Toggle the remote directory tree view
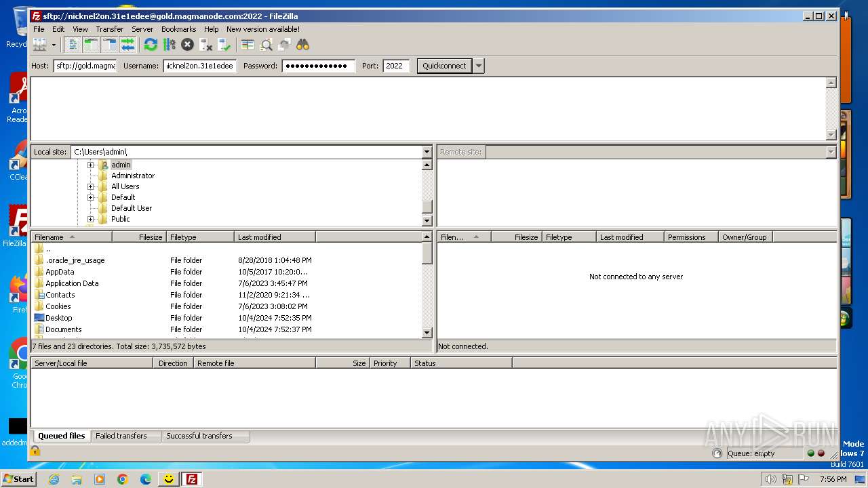Image resolution: width=868 pixels, height=488 pixels. (x=109, y=45)
